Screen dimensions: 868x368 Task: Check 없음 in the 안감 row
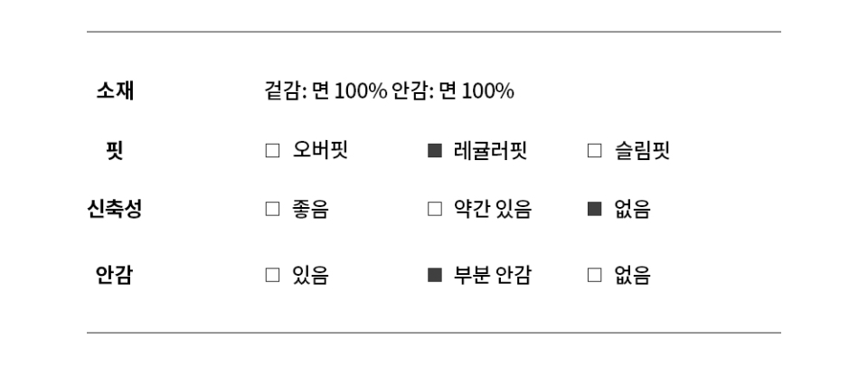(x=594, y=276)
